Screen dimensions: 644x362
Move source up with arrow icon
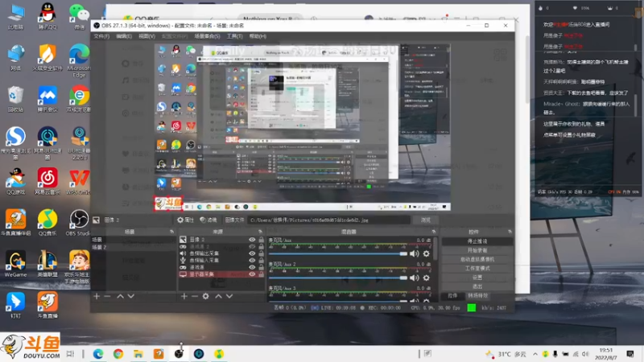pyautogui.click(x=218, y=296)
